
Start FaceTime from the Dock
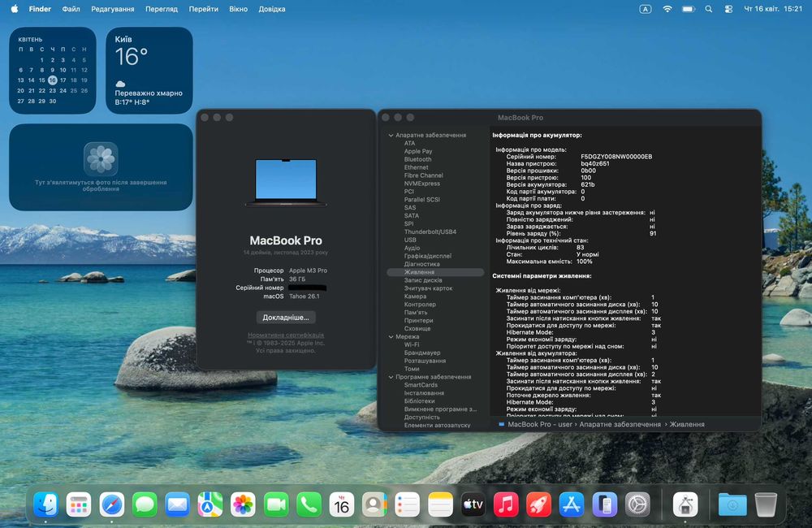276,504
